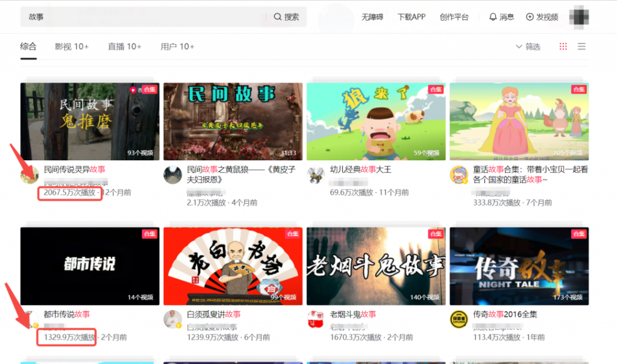Image resolution: width=617 pixels, height=364 pixels.
Task: Open the 发视频 publish video icon
Action: pos(529,17)
